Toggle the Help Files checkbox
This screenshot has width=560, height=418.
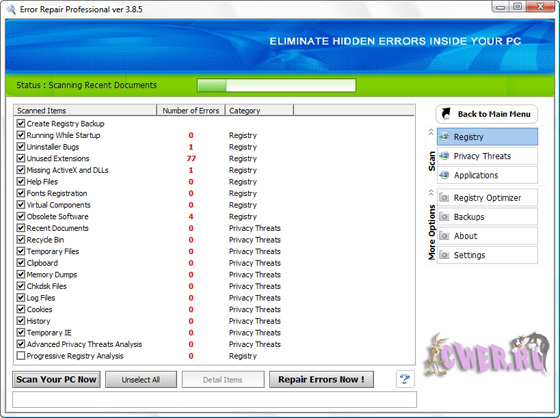(x=21, y=181)
